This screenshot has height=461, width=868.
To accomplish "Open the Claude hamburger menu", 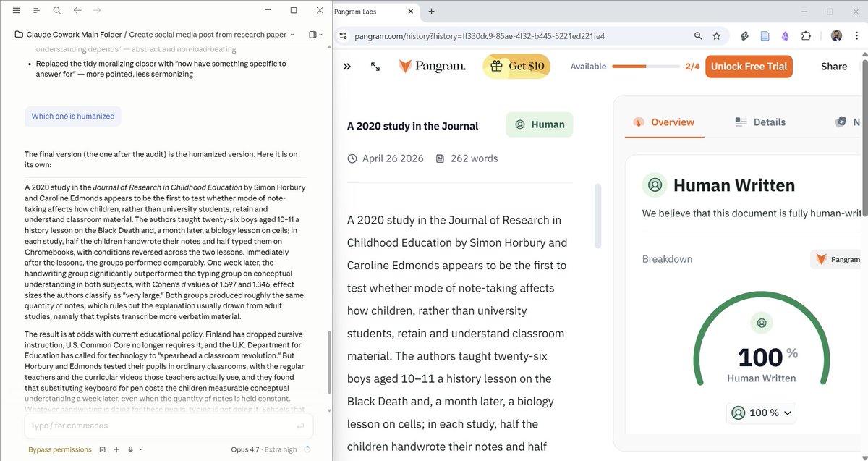I will coord(16,11).
